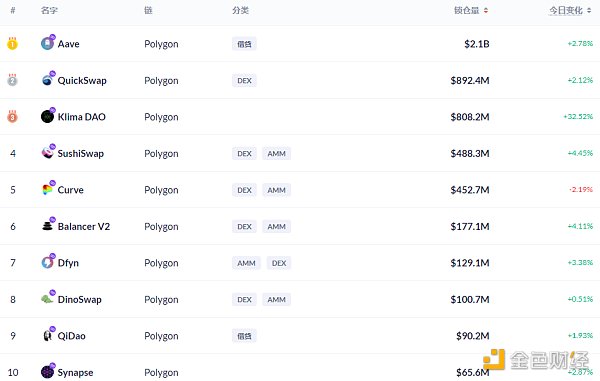Click the Synapse logo icon
Image resolution: width=600 pixels, height=381 pixels.
[x=47, y=372]
